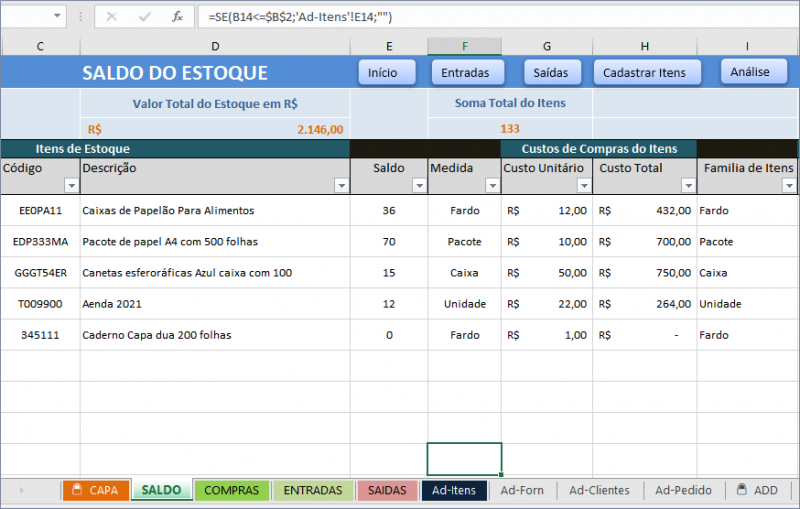The image size is (800, 509).
Task: Click inside the formula bar text
Action: (x=400, y=17)
